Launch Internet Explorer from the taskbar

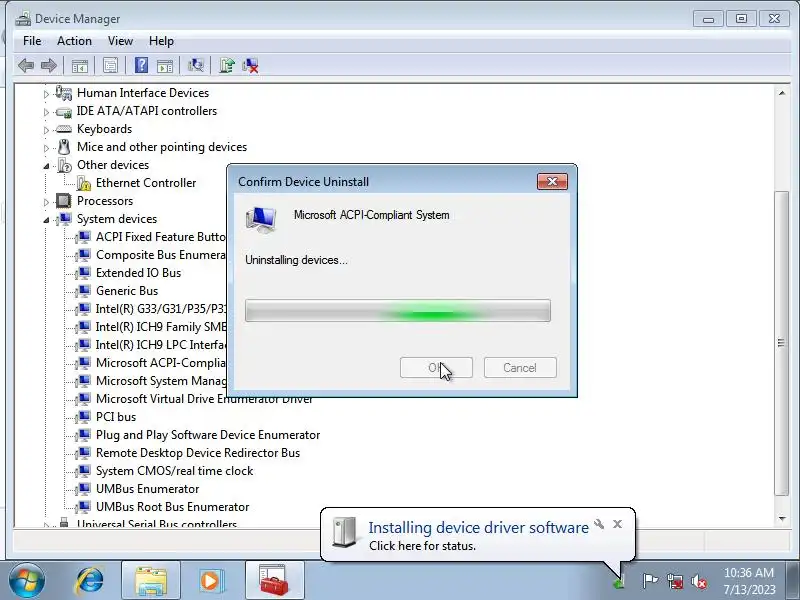[90, 581]
